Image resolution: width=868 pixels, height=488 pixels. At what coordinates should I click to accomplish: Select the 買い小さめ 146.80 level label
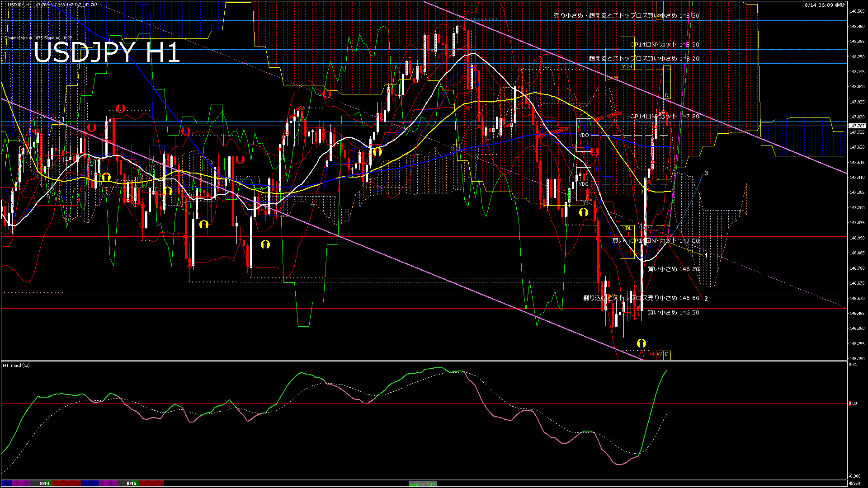673,269
